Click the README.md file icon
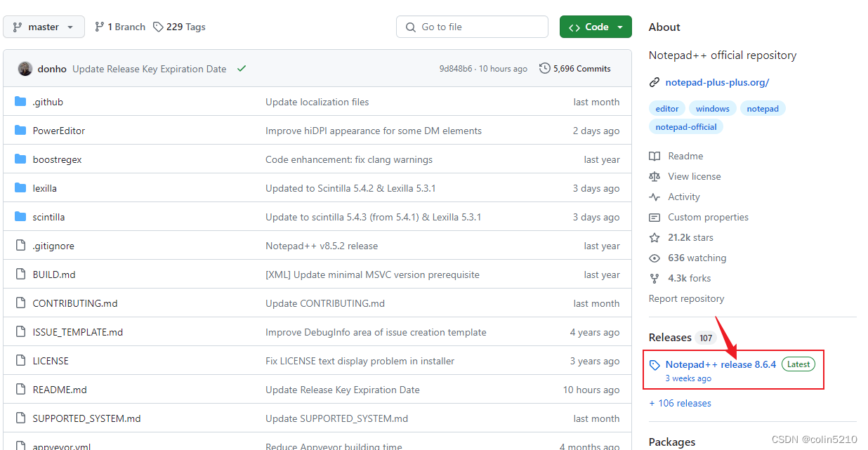Viewport: 868px width, 450px height. 20,390
